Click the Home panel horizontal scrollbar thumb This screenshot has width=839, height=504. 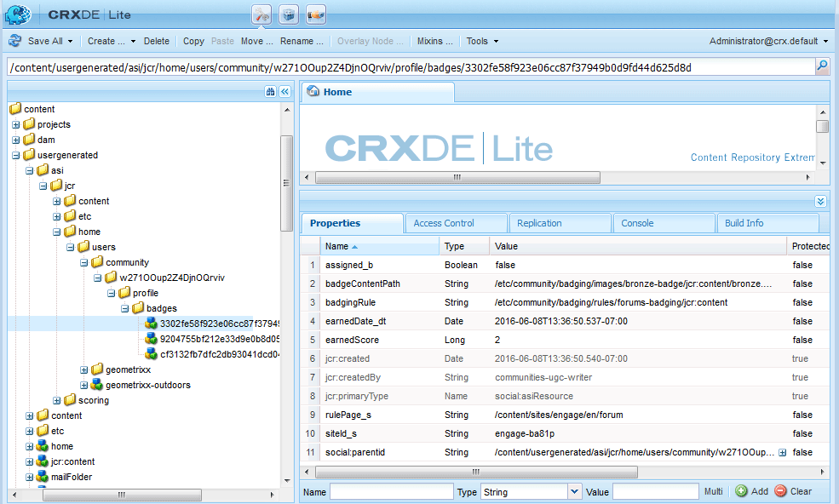457,177
